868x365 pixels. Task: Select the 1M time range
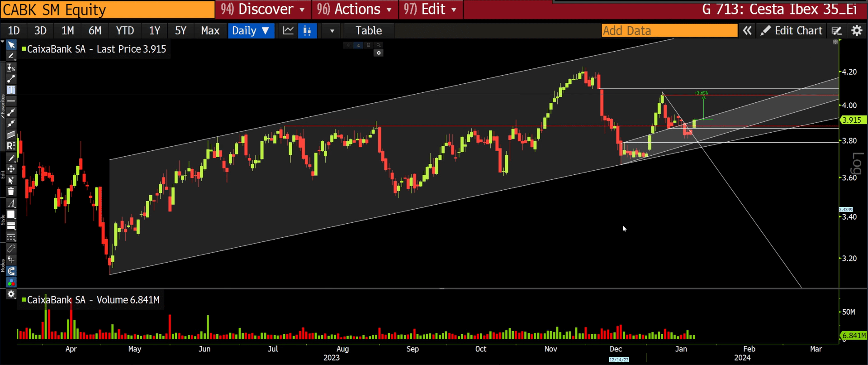(68, 30)
